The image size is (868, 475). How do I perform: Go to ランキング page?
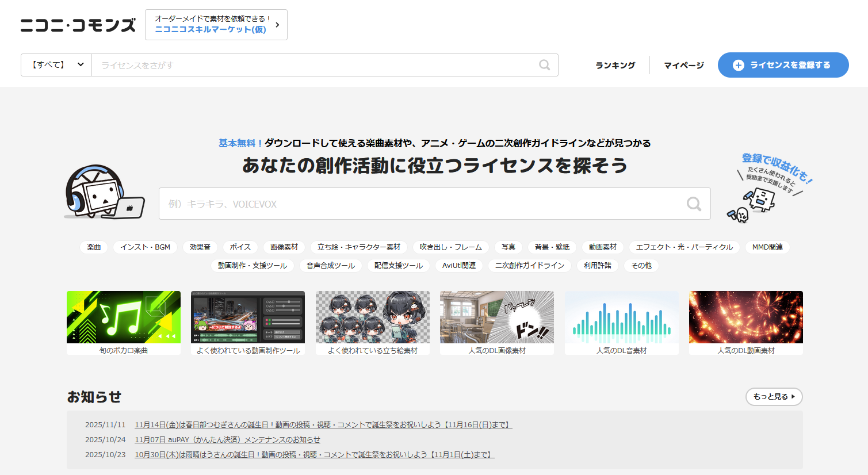615,66
